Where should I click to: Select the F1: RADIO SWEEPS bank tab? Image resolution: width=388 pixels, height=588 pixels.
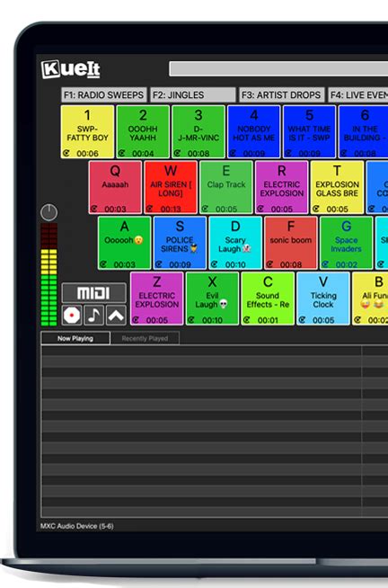(x=104, y=95)
